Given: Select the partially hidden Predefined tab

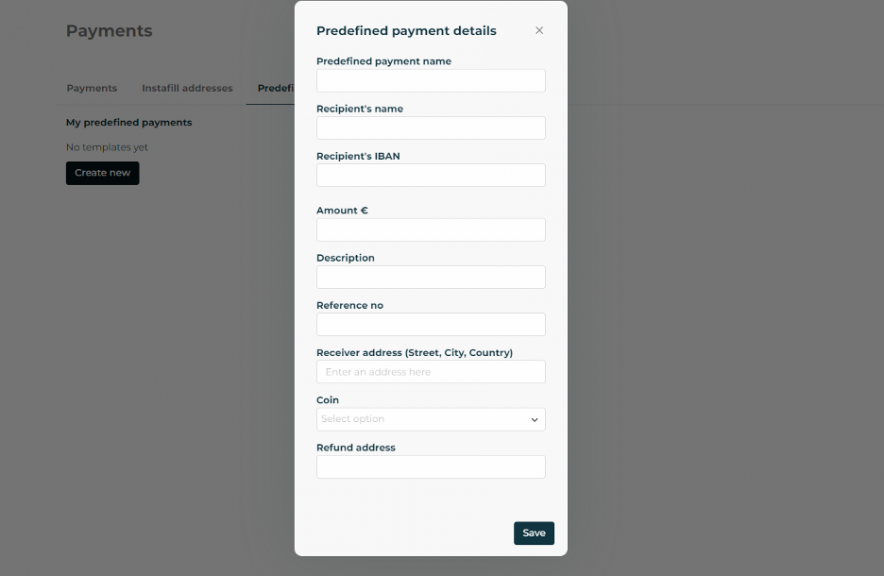Looking at the screenshot, I should [275, 88].
